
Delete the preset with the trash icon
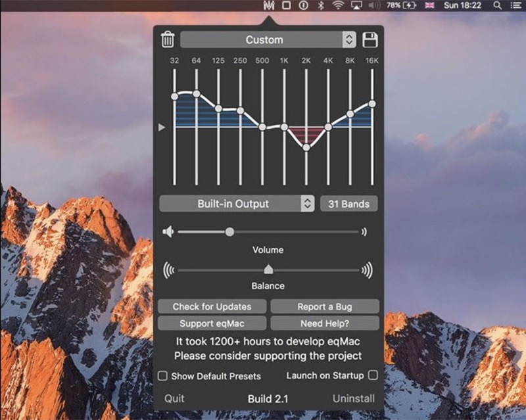[x=168, y=39]
